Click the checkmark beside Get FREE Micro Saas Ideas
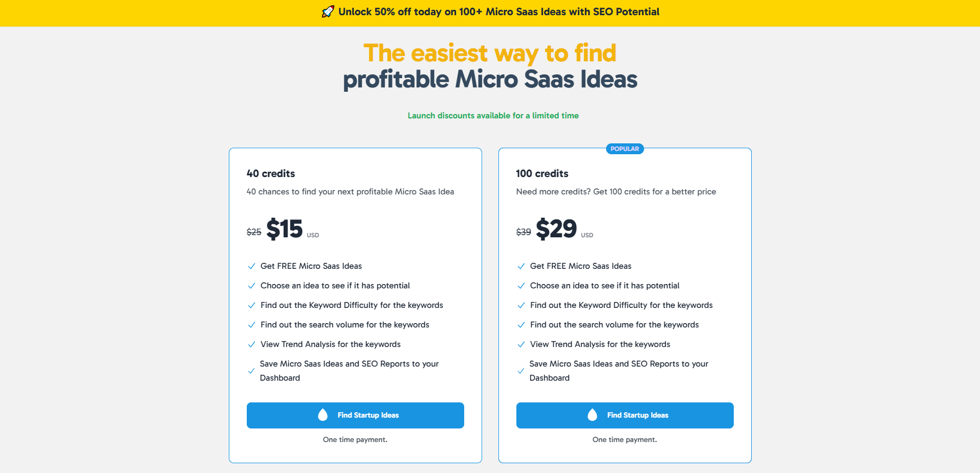Viewport: 980px width, 473px height. pos(251,266)
